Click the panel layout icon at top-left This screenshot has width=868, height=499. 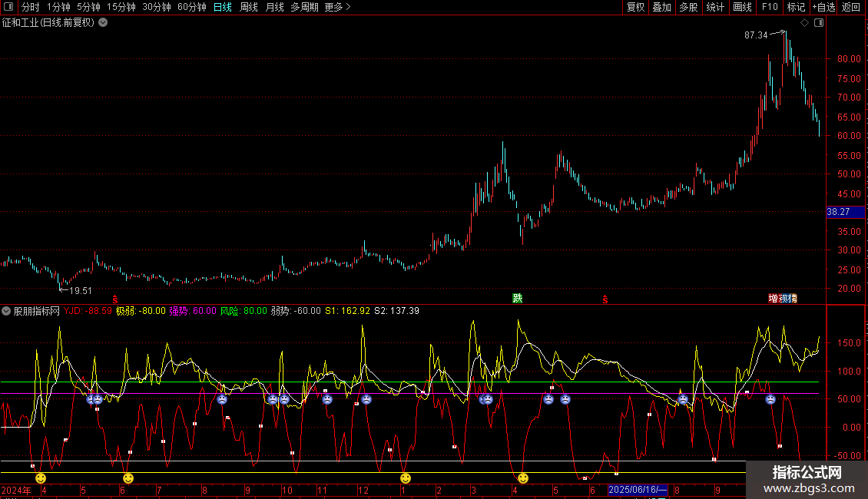click(x=8, y=7)
